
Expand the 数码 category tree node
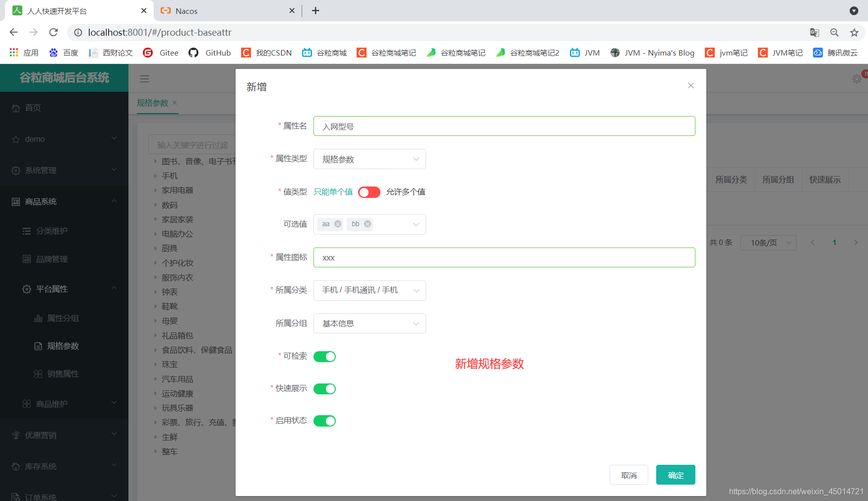pyautogui.click(x=155, y=205)
